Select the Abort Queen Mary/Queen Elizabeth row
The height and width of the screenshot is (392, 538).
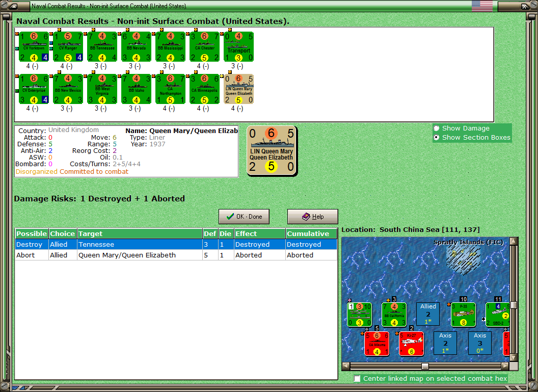tap(176, 255)
